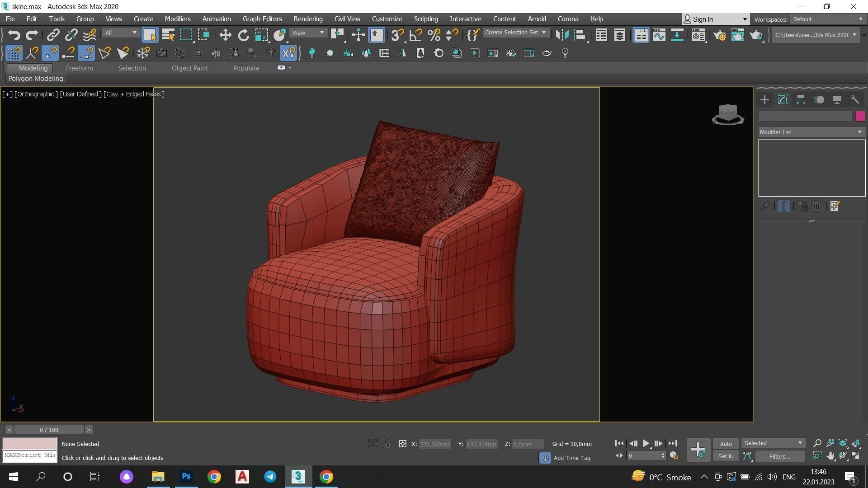Click the Undo arrow icon
The image size is (868, 488).
point(14,35)
